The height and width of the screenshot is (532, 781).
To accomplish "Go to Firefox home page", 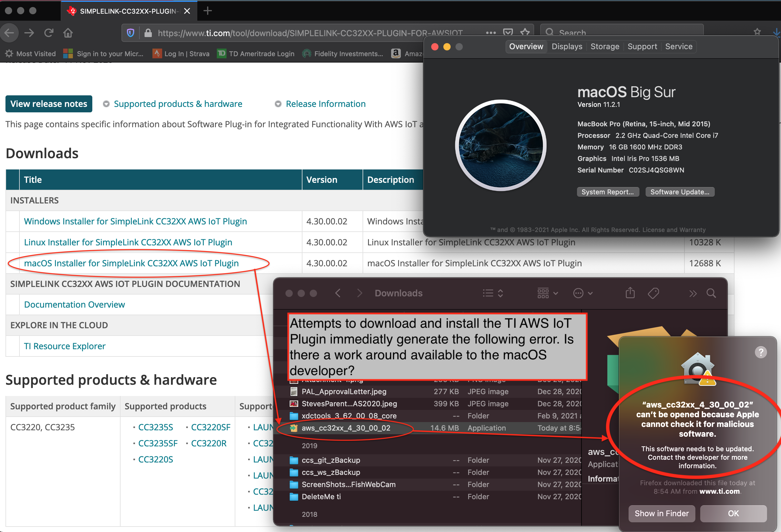I will (x=68, y=32).
